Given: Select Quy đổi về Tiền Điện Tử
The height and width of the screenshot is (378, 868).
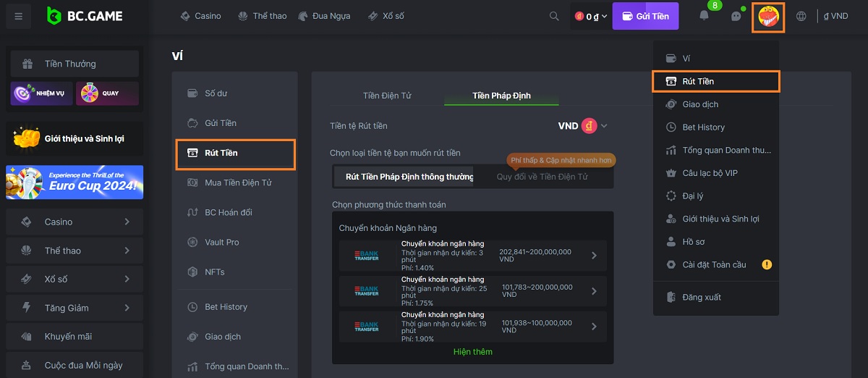Looking at the screenshot, I should (x=542, y=177).
